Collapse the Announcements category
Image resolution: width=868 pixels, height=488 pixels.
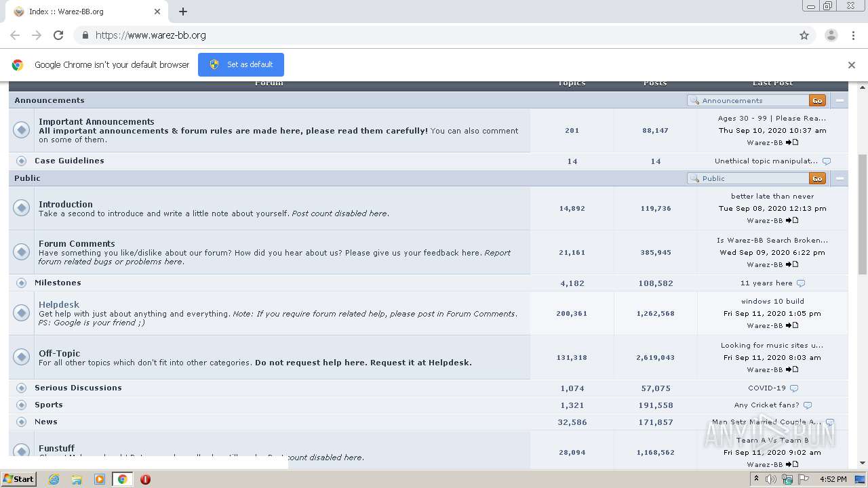(x=840, y=100)
